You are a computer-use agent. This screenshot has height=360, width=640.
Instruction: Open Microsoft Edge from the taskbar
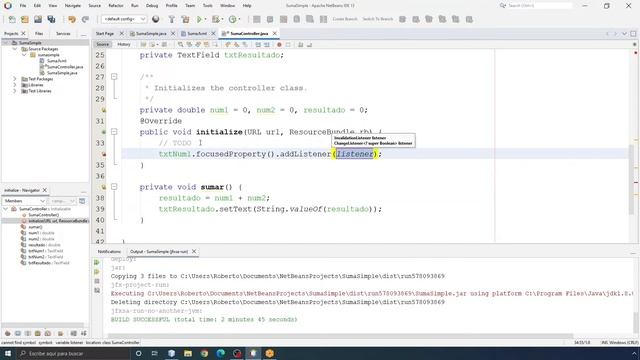[220, 353]
